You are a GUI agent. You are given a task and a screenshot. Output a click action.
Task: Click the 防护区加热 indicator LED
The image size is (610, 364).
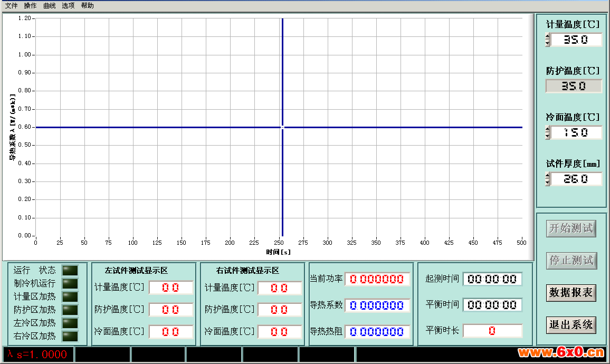click(70, 310)
